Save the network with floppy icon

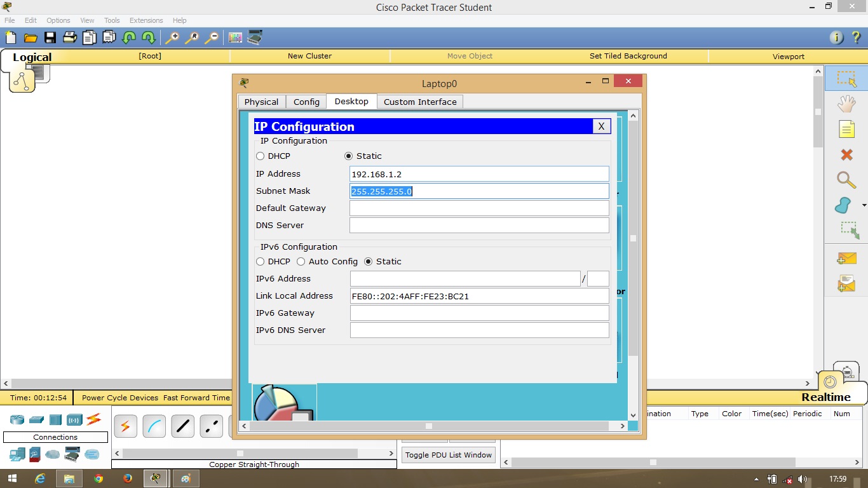50,37
